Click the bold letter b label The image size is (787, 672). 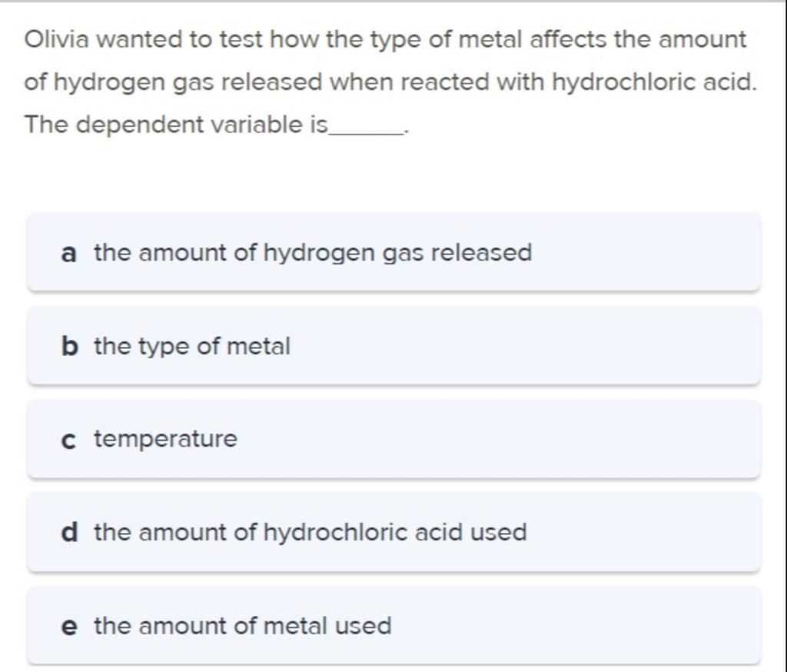click(69, 347)
